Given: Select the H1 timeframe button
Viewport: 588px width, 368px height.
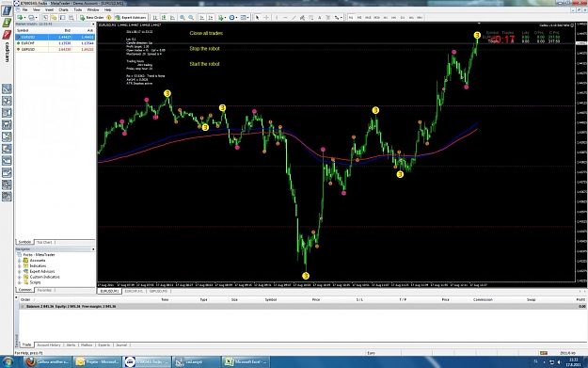Looking at the screenshot, I should coord(386,17).
